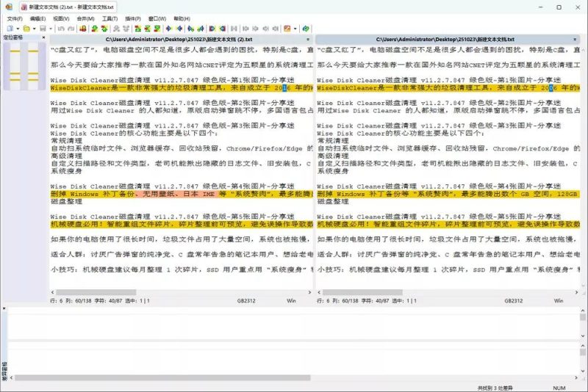Open the 插件(P) menu
The height and width of the screenshot is (392, 588).
[x=133, y=18]
